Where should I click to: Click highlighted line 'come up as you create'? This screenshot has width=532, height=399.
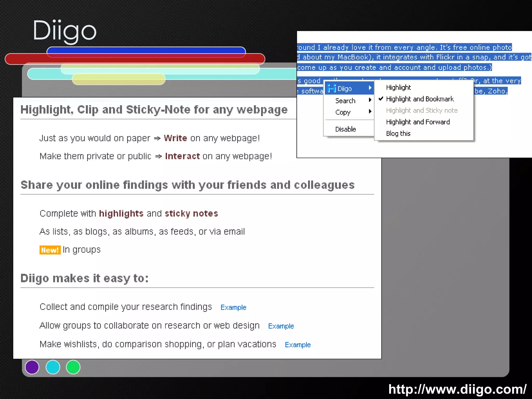394,68
